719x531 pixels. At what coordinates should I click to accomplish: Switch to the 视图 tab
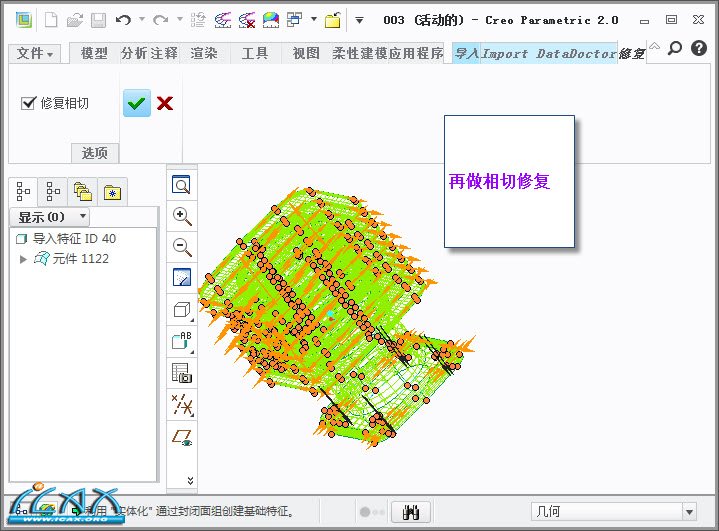[306, 53]
